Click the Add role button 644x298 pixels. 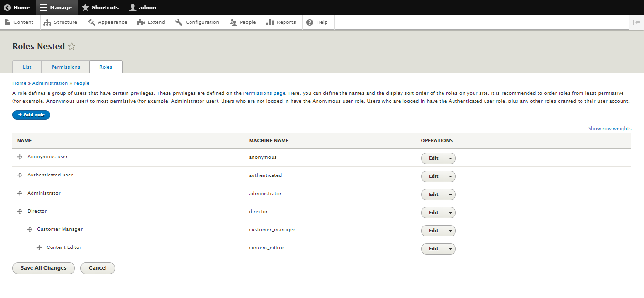(31, 114)
